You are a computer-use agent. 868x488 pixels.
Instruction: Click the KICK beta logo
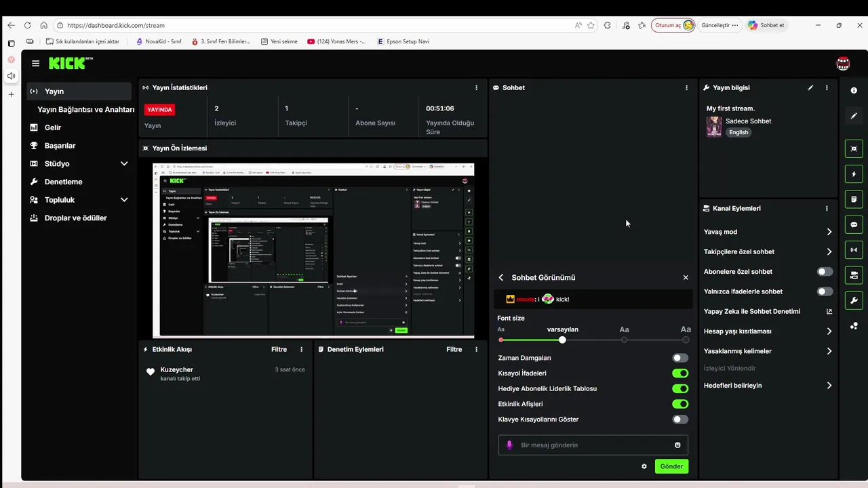point(71,63)
